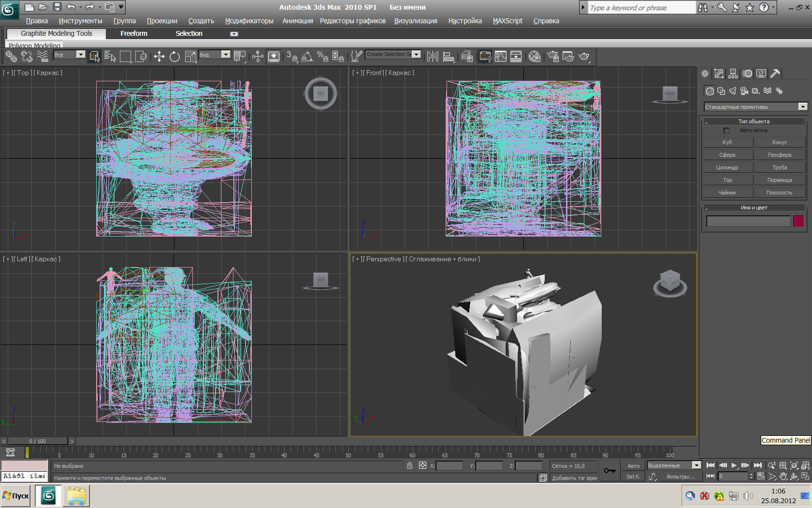The image size is (812, 508).
Task: Open the Create Selection Set dropdown
Action: [x=417, y=55]
